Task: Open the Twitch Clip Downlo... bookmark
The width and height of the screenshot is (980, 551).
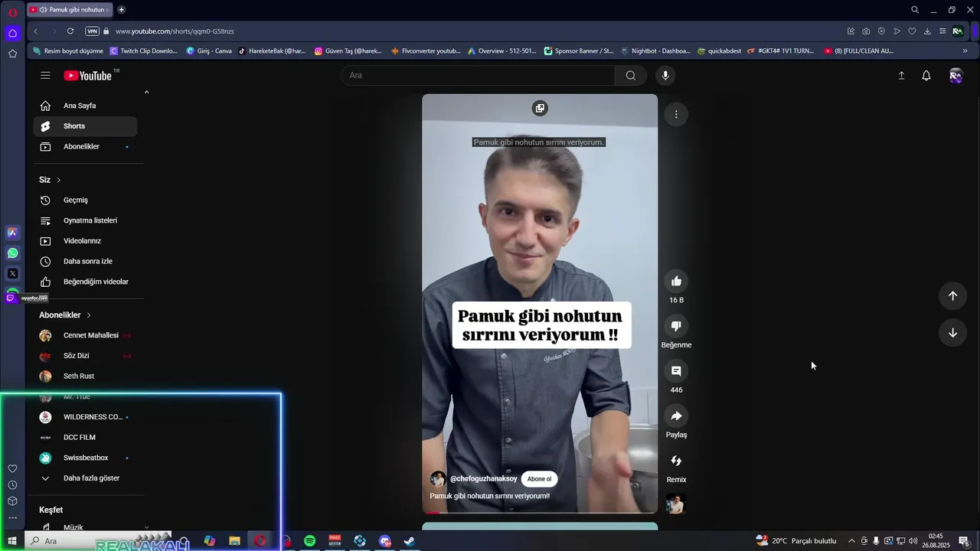Action: point(144,51)
